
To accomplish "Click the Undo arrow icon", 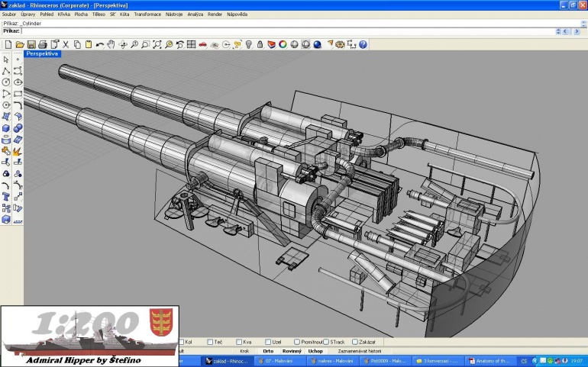I will [100, 44].
